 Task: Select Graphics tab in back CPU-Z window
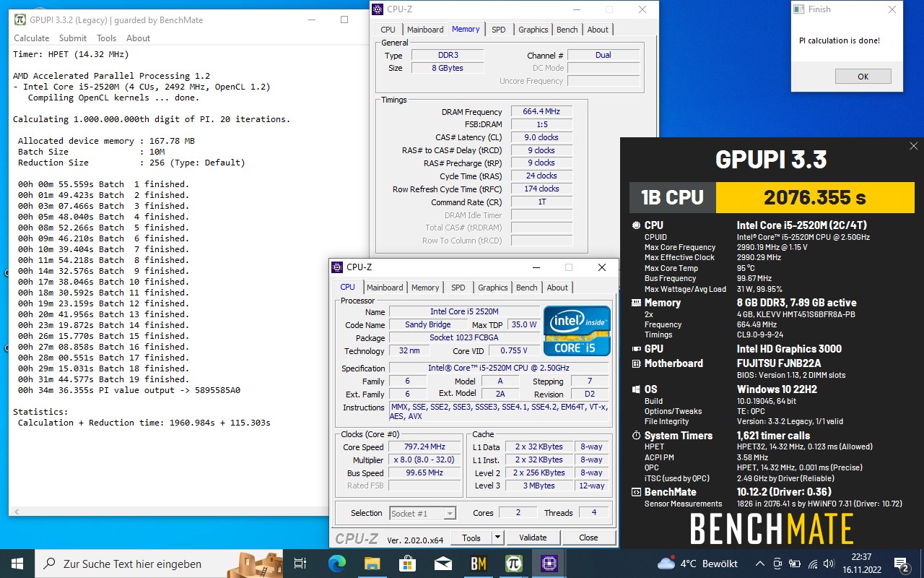533,30
